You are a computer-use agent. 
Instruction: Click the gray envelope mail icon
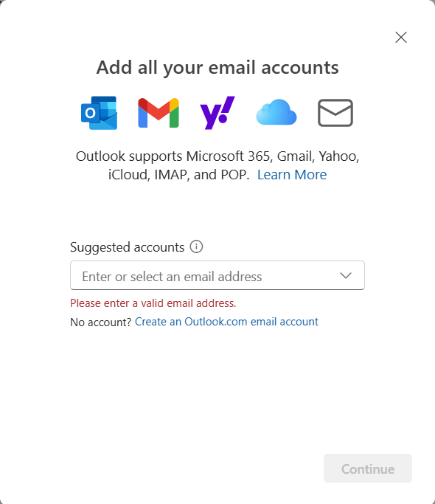click(335, 113)
